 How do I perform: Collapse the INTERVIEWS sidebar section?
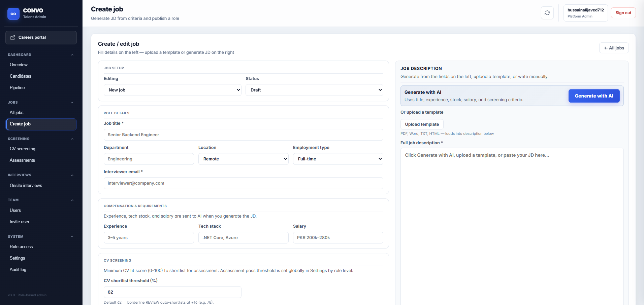72,175
